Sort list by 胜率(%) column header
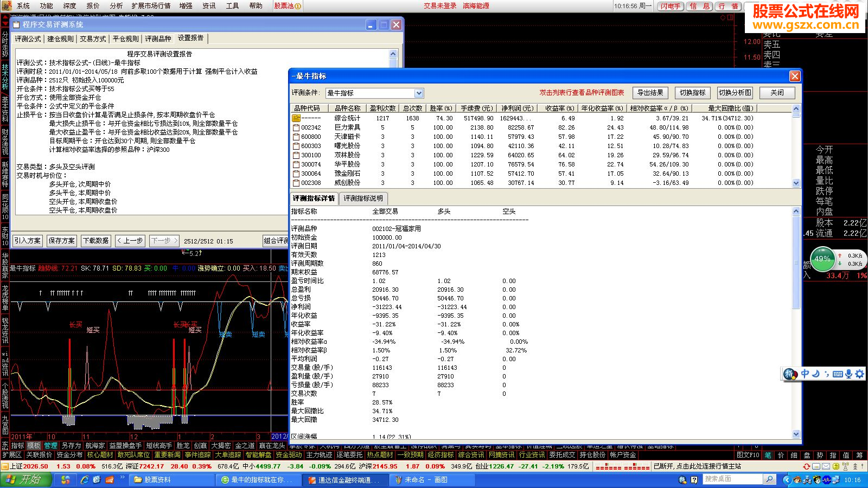The height and width of the screenshot is (488, 868). 441,108
